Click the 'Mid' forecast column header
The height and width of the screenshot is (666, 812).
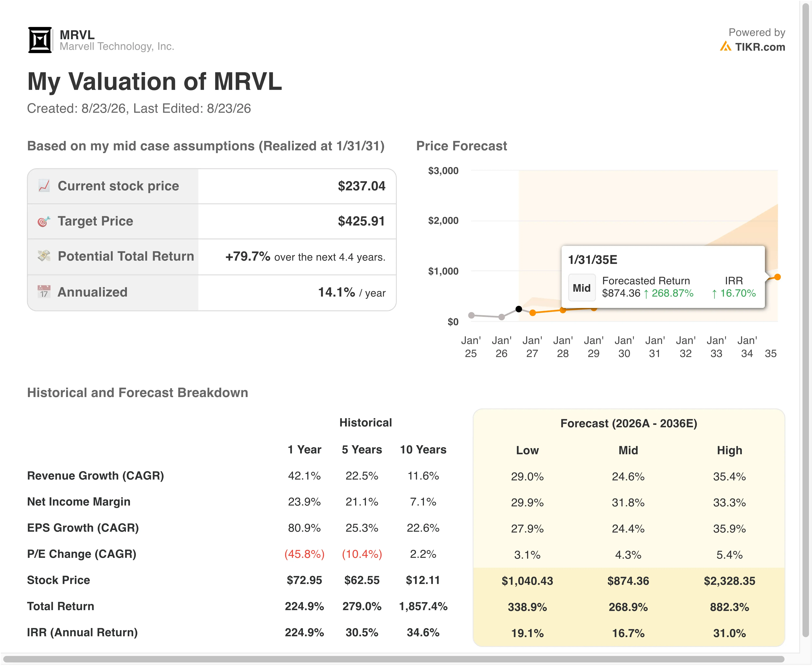coord(628,450)
